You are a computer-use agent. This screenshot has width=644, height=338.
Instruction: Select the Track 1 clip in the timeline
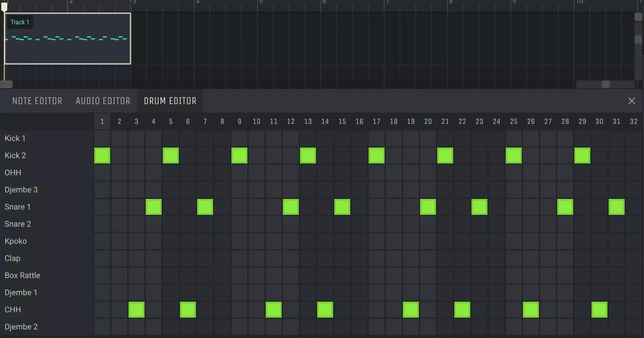pos(67,39)
